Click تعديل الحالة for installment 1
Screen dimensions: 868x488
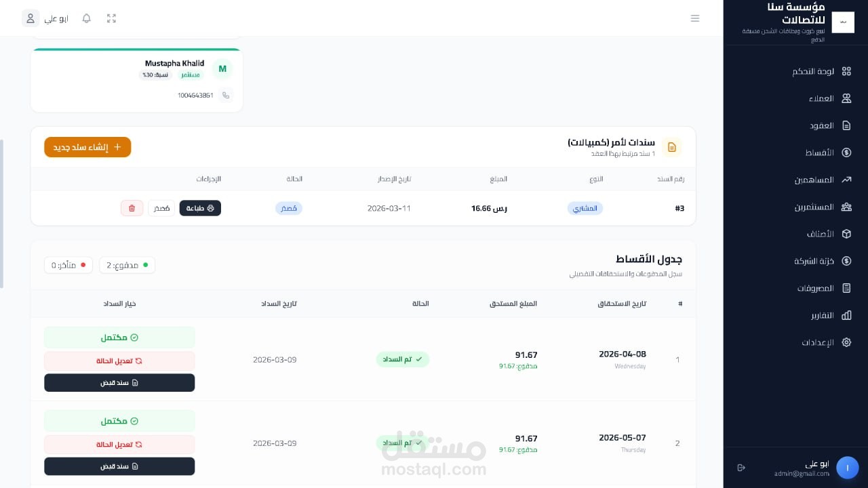point(119,361)
